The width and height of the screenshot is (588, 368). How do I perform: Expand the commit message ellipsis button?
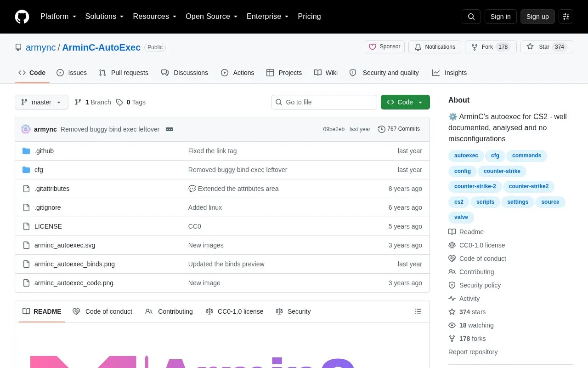tap(170, 129)
